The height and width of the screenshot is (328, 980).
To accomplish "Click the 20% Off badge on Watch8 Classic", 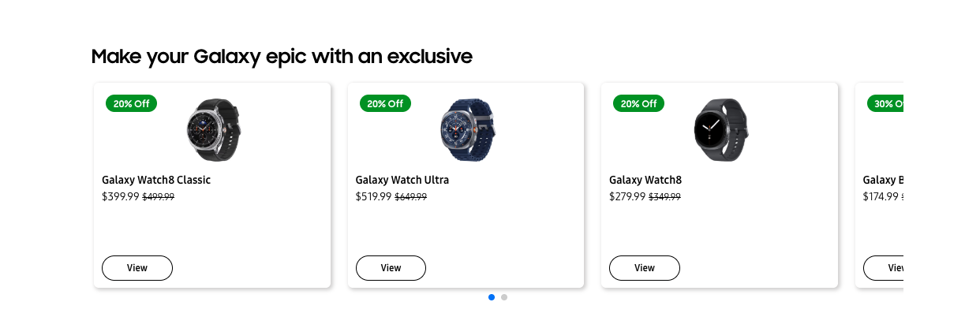I will [131, 103].
